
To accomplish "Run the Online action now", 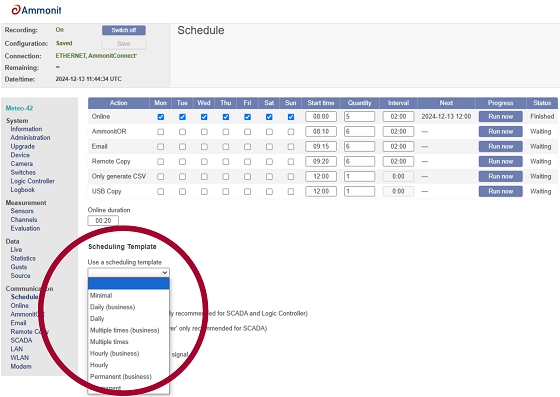I will click(x=500, y=117).
